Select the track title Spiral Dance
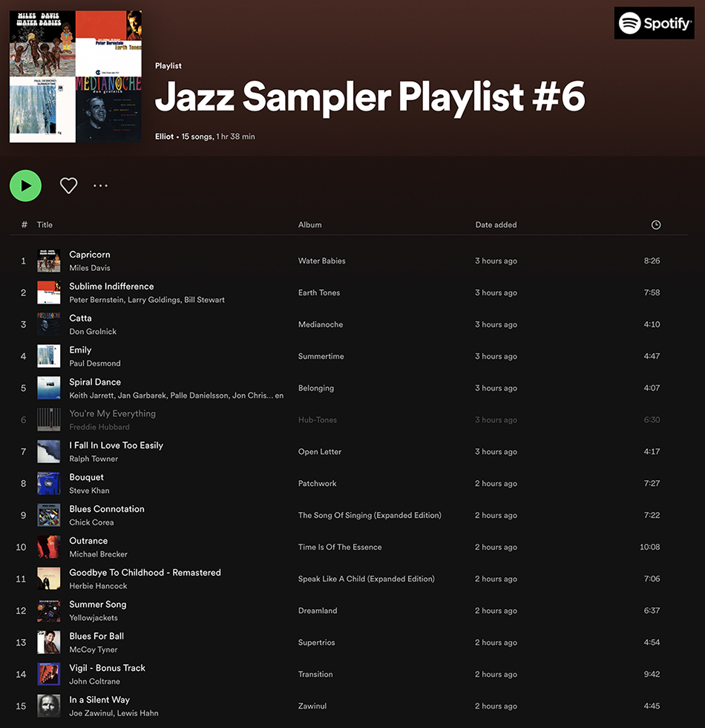 pos(95,382)
